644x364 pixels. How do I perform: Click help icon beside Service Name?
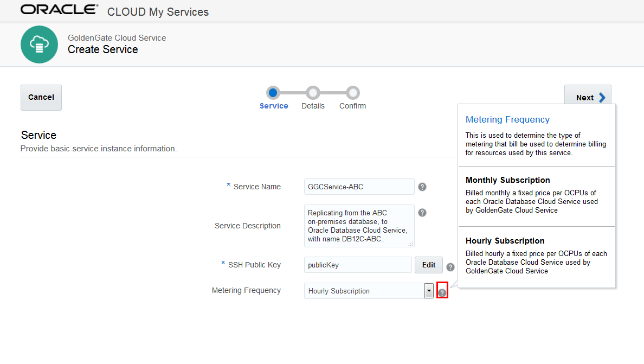click(x=422, y=187)
